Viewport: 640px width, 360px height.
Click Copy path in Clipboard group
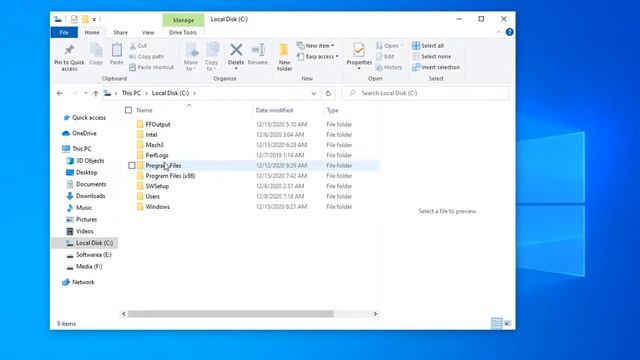click(x=147, y=56)
